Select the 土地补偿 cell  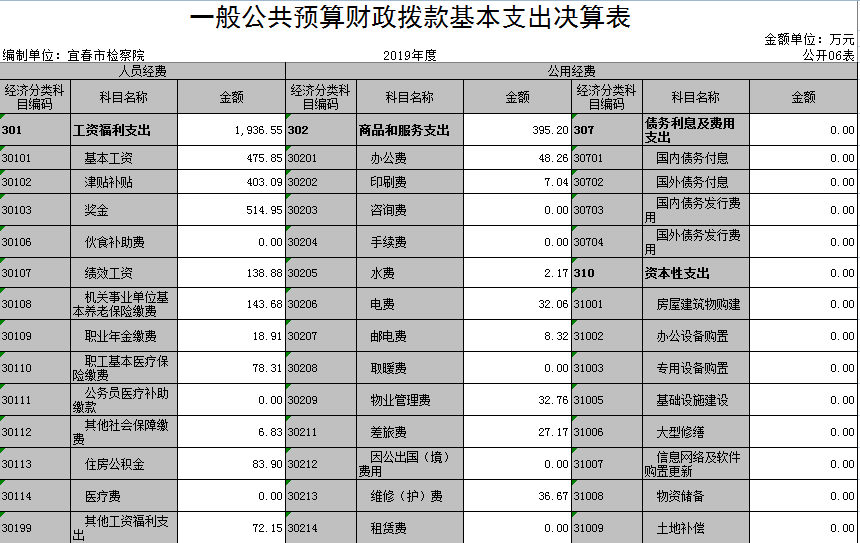pyautogui.click(x=696, y=528)
